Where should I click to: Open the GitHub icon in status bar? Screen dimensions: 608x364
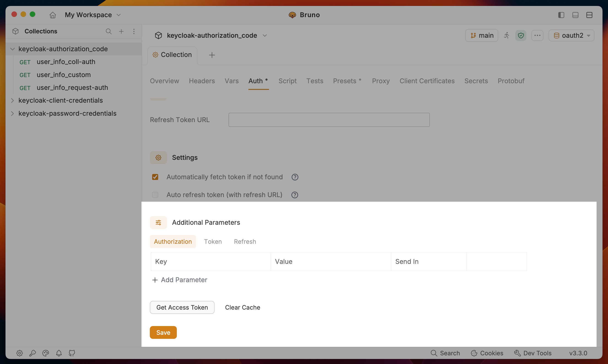coord(72,353)
